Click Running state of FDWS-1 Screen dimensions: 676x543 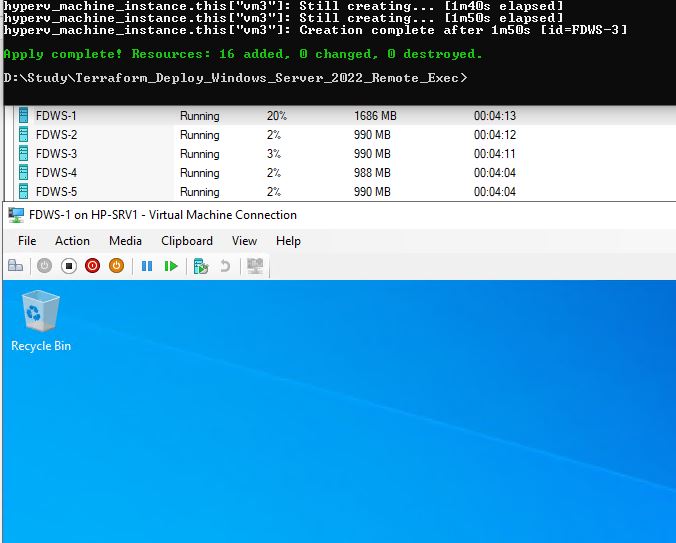pyautogui.click(x=200, y=116)
